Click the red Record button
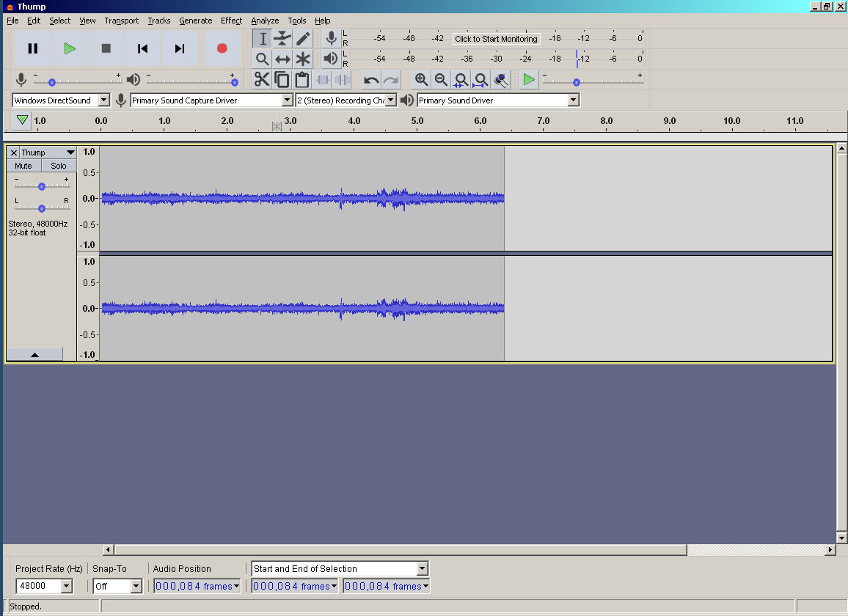The image size is (848, 616). coord(222,48)
